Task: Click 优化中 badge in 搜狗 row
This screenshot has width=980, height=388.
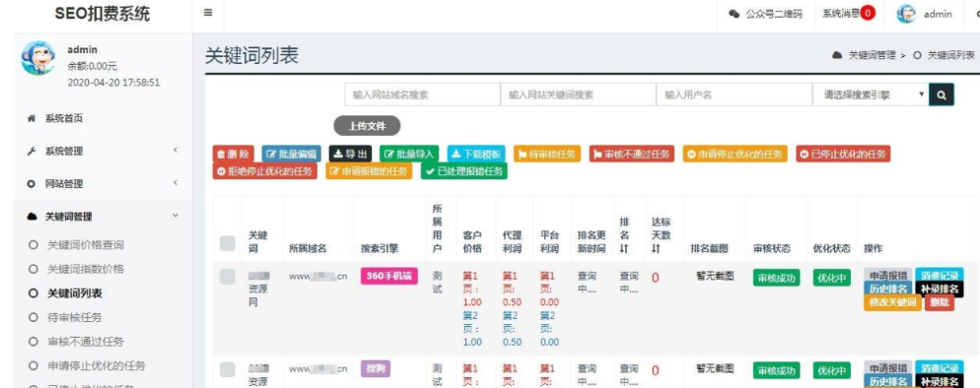Action: [831, 370]
